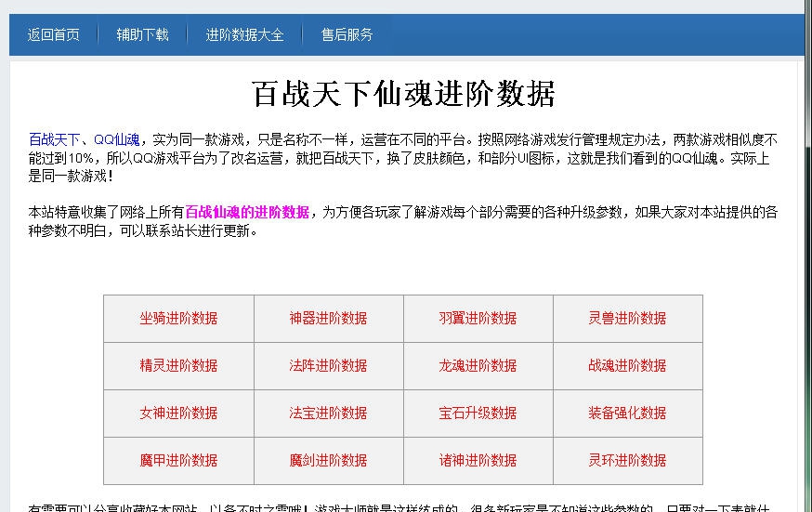The image size is (812, 512).
Task: Open 精灵进阶数据 link
Action: [178, 366]
